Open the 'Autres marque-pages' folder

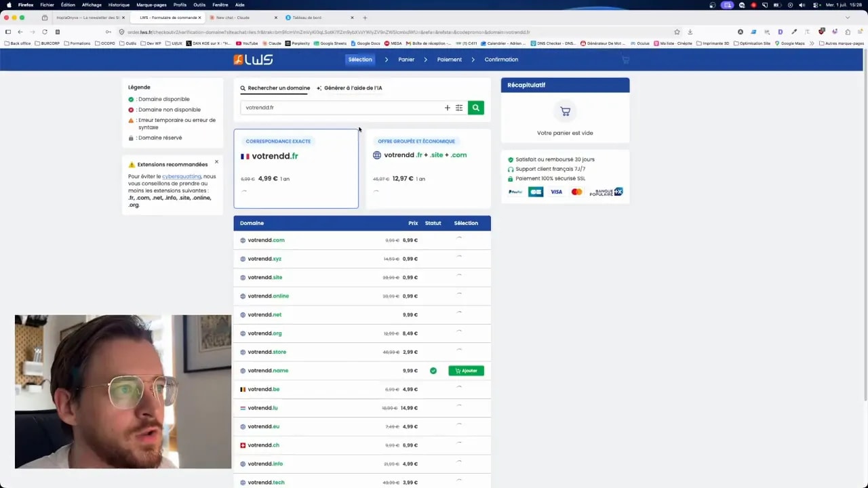(841, 43)
